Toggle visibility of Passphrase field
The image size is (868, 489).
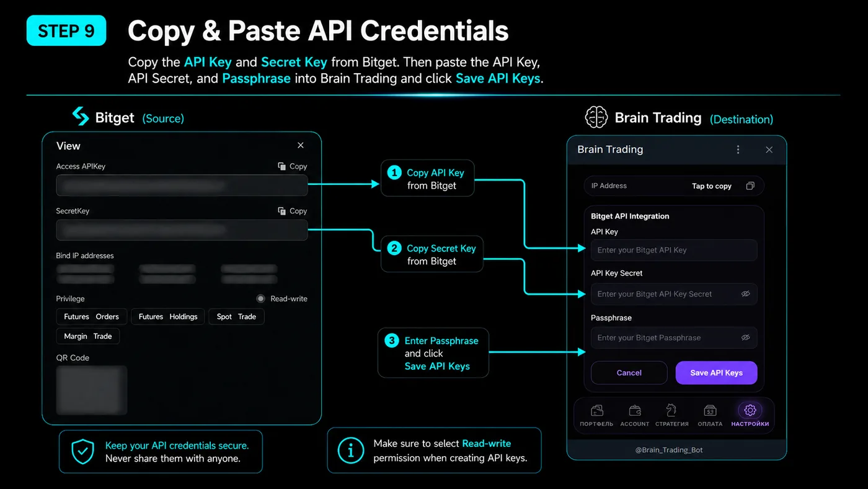[746, 338]
